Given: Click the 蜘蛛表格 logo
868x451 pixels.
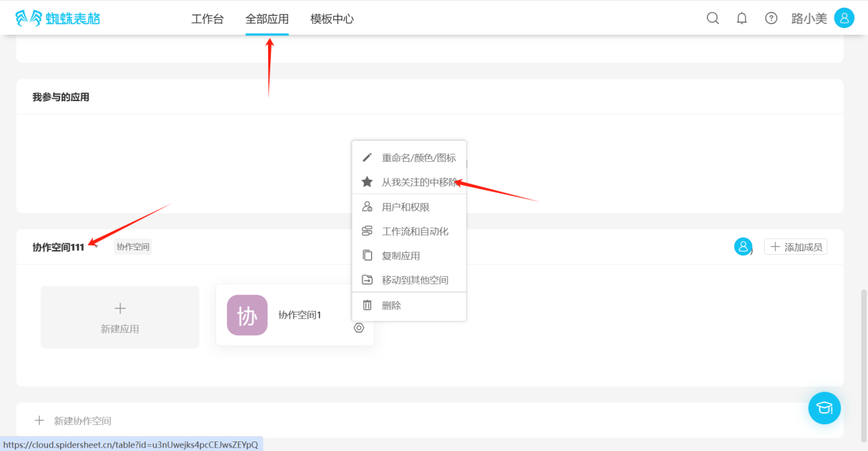Looking at the screenshot, I should click(57, 18).
